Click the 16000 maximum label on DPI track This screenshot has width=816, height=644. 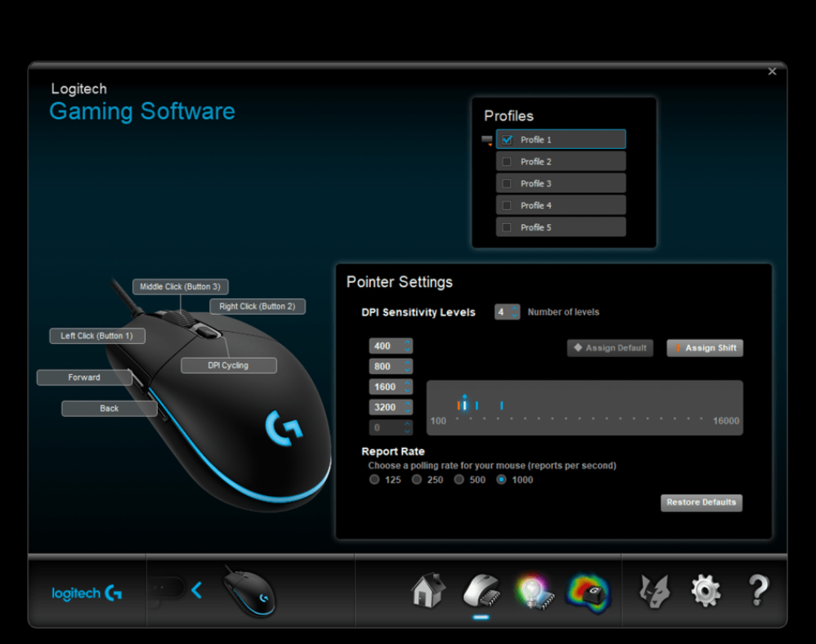(x=726, y=421)
